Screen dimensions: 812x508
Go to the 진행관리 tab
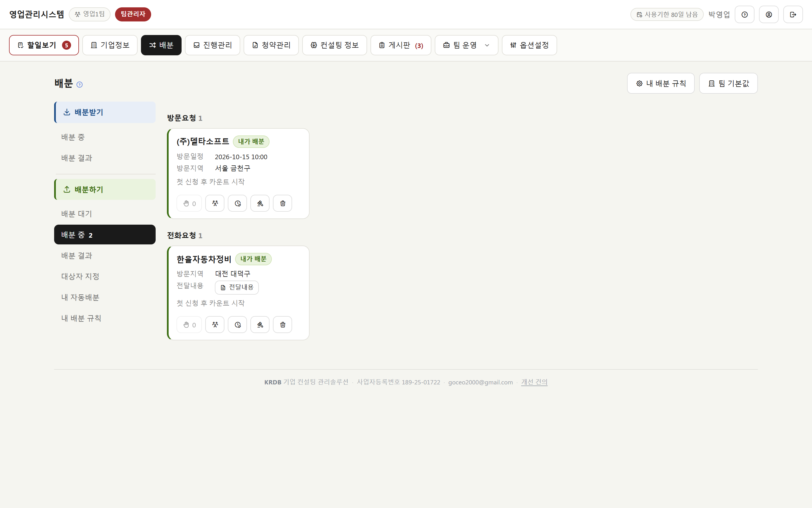coord(212,45)
